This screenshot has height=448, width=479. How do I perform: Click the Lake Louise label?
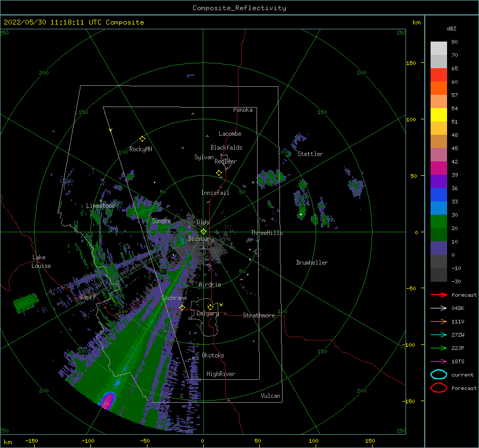pyautogui.click(x=41, y=262)
